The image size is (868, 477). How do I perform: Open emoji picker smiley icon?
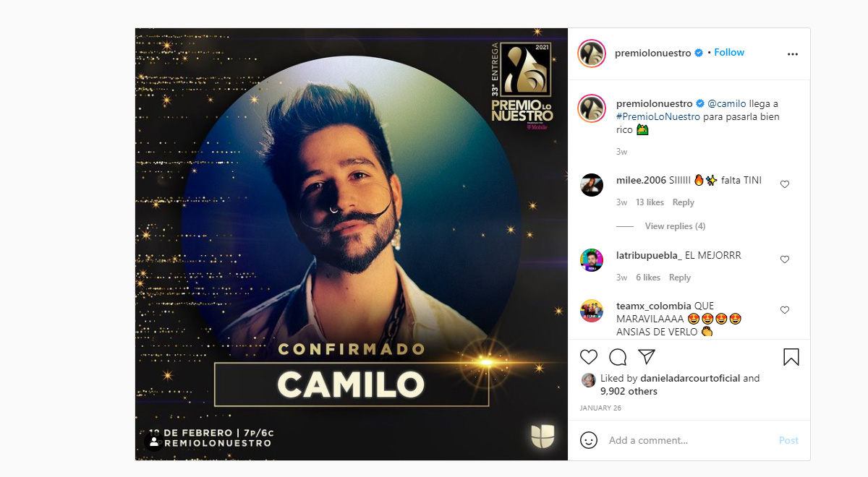coord(589,440)
